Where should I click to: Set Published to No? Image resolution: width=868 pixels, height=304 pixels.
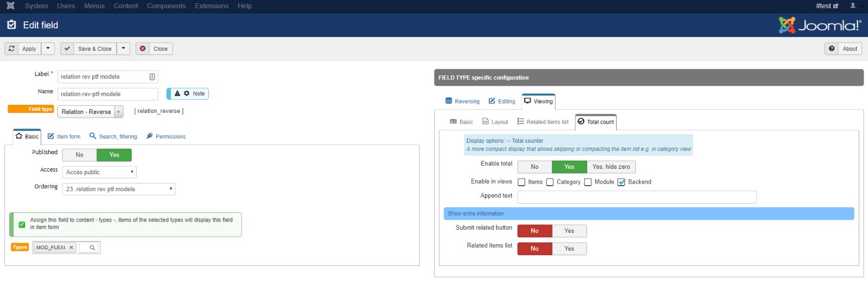point(80,155)
